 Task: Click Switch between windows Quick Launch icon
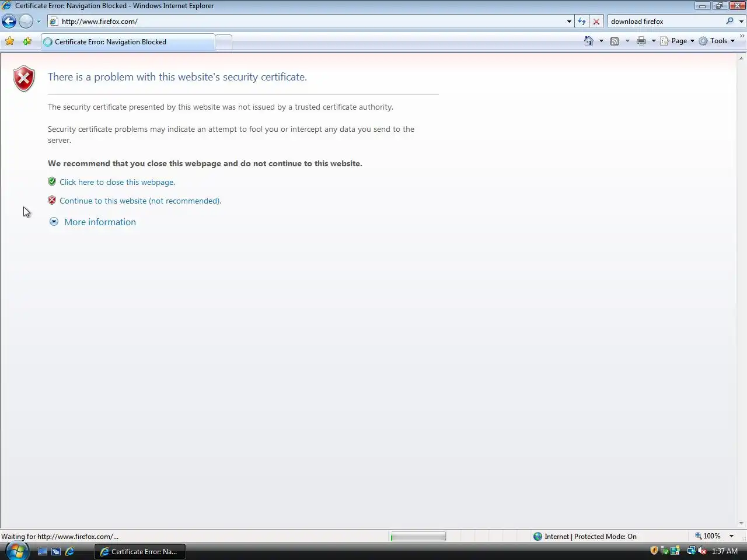pos(56,551)
